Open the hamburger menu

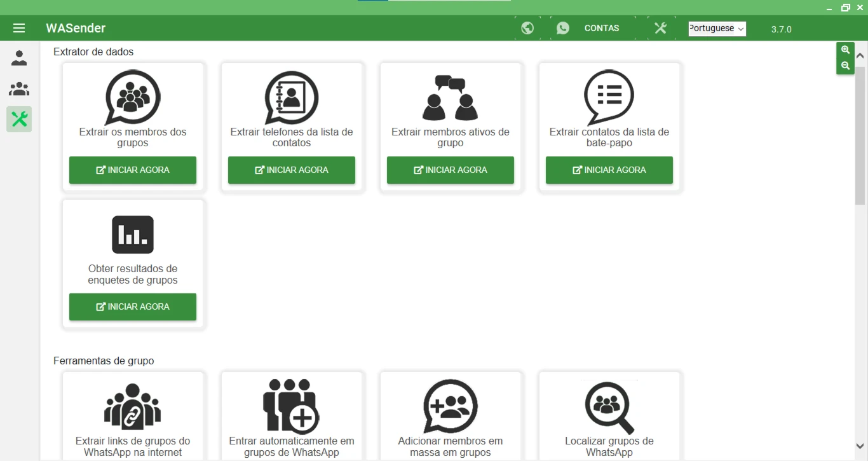[19, 28]
